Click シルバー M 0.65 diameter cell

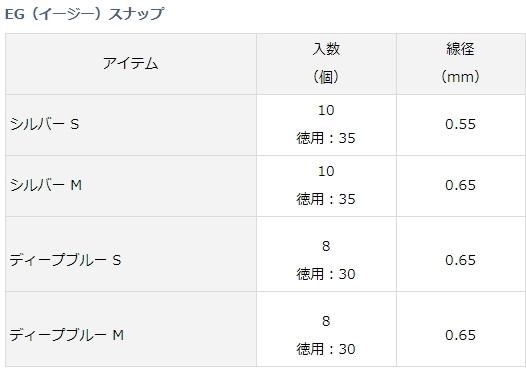tap(461, 186)
